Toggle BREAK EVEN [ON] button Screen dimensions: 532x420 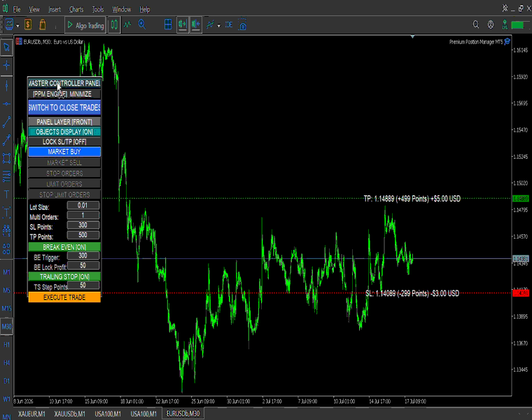[64, 247]
